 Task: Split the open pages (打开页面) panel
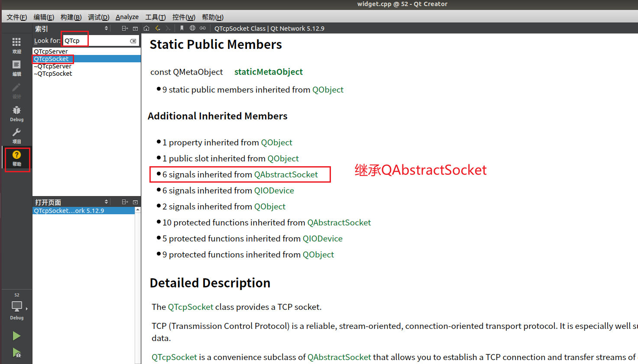point(125,202)
